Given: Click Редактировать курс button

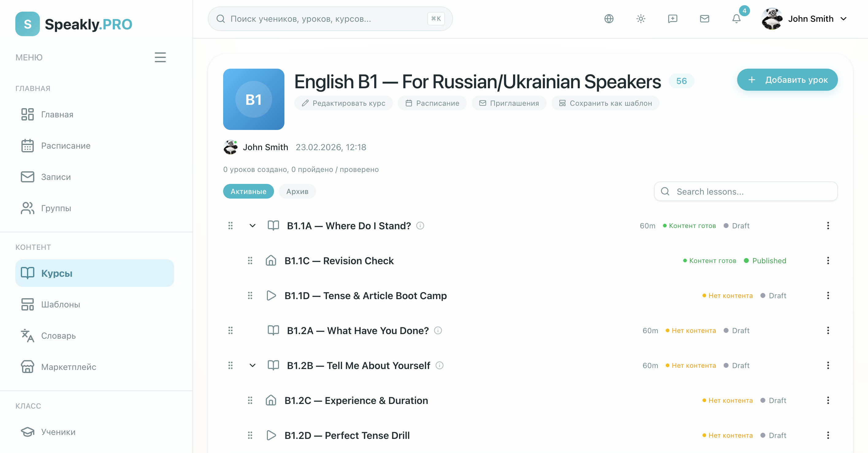Looking at the screenshot, I should 343,103.
